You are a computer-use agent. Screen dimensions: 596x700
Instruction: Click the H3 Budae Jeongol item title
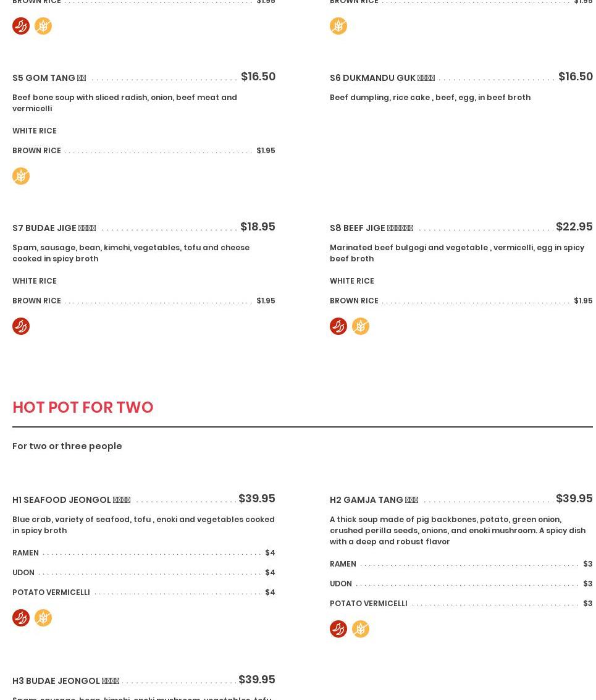click(65, 681)
